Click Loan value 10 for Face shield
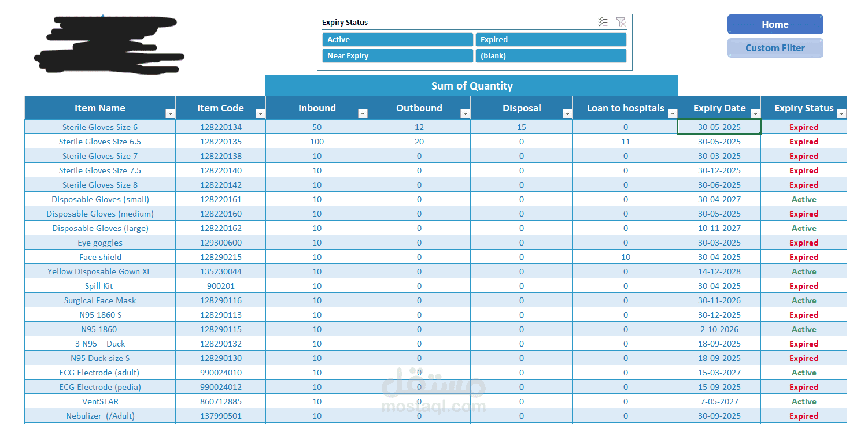Viewport: 868px width, 424px height. 626,257
